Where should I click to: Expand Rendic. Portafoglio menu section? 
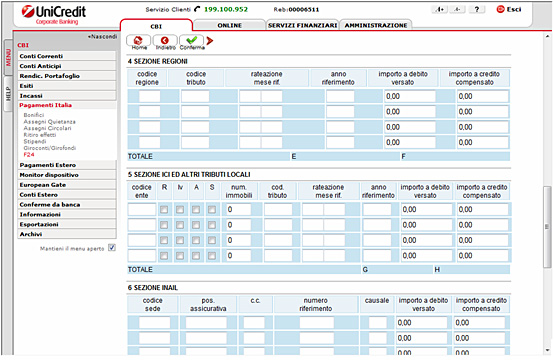67,76
